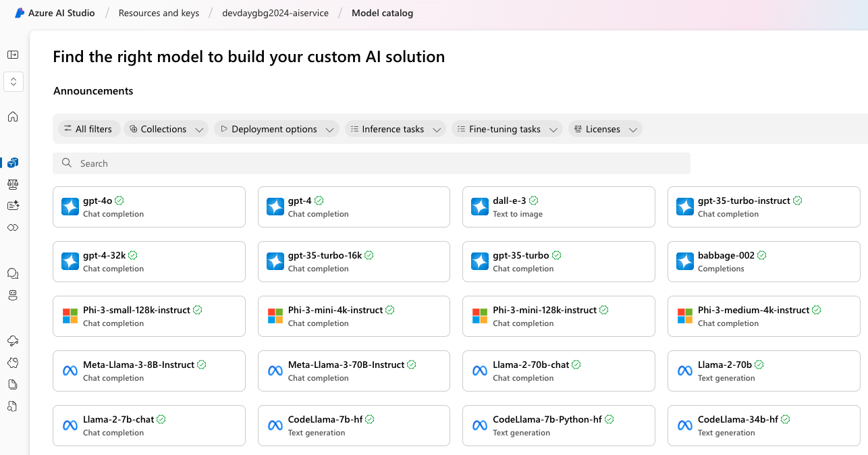Open the Home icon in sidebar
The width and height of the screenshot is (868, 455).
click(13, 117)
